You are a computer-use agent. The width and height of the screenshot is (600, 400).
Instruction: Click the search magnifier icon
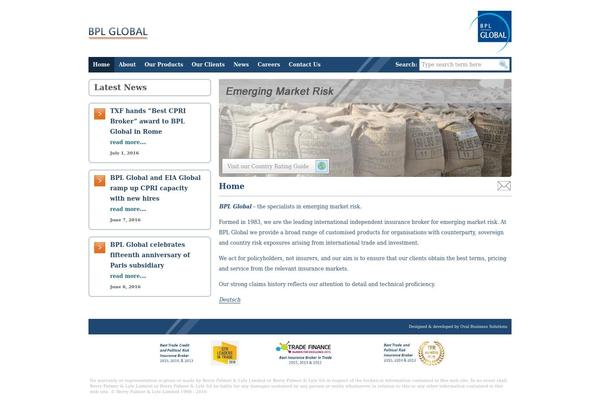(504, 65)
